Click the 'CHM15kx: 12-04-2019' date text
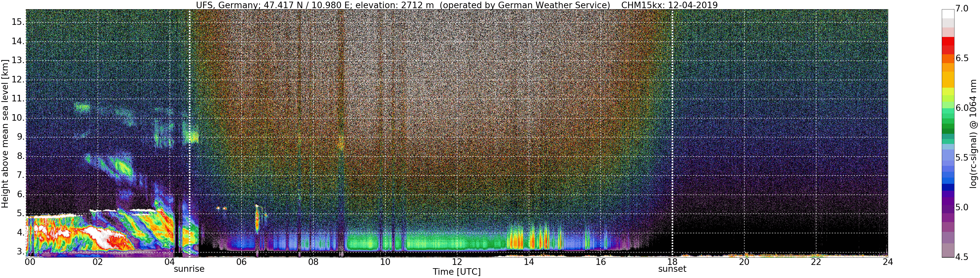 point(669,5)
